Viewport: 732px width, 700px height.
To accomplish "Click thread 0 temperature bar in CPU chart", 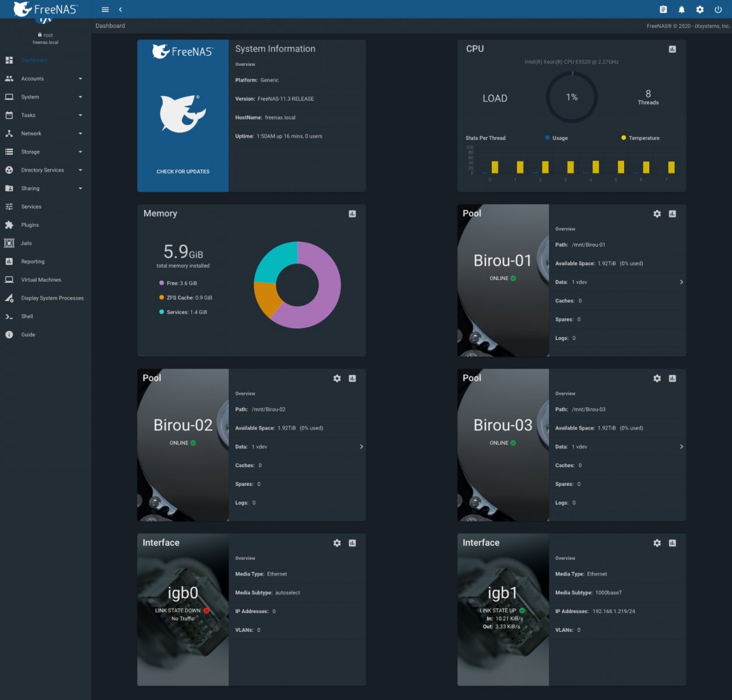I will coord(495,167).
